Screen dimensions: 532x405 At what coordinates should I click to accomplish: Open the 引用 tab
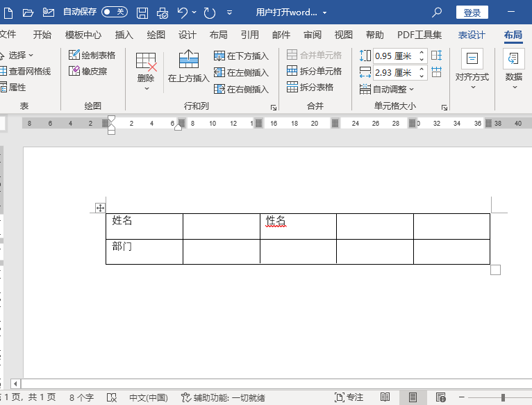(250, 35)
